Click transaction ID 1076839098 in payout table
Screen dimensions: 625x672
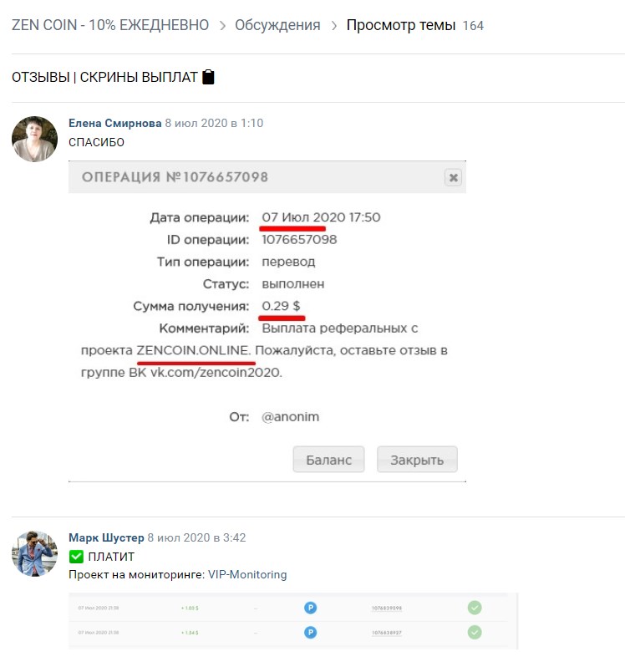click(x=387, y=608)
